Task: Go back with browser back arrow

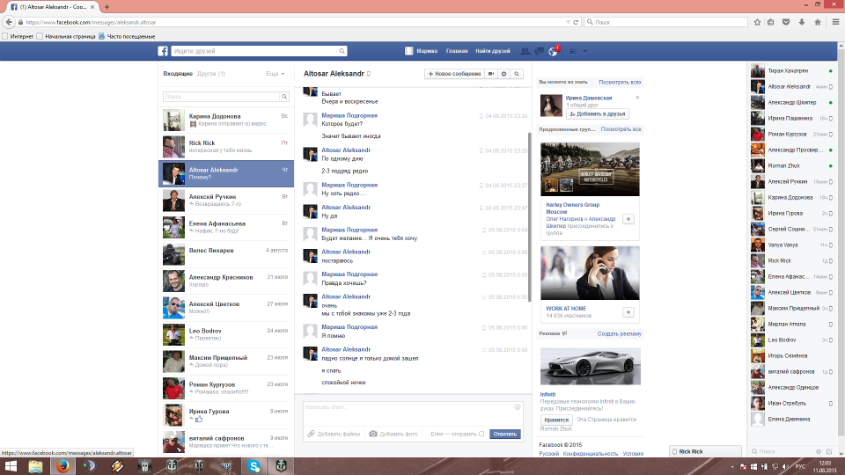Action: coord(9,22)
